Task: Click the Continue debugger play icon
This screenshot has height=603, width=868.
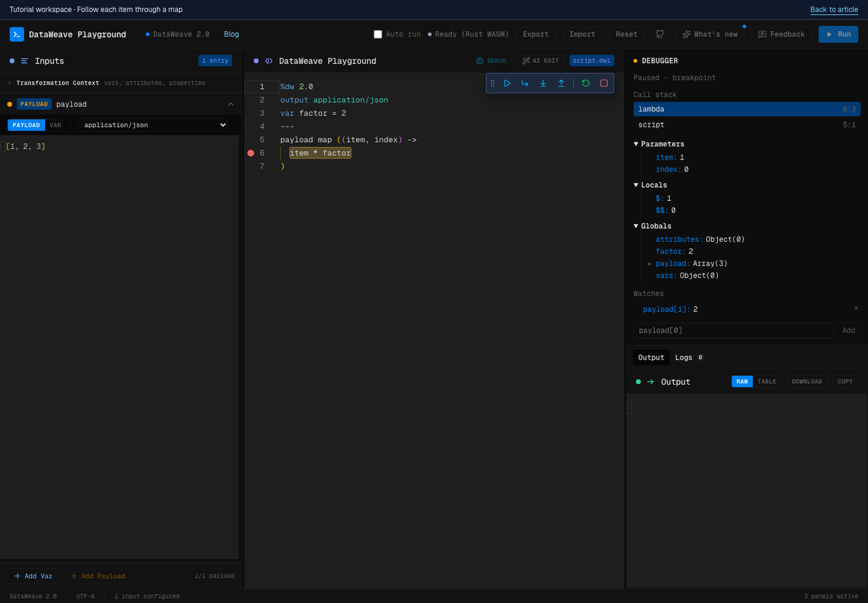Action: [x=507, y=83]
